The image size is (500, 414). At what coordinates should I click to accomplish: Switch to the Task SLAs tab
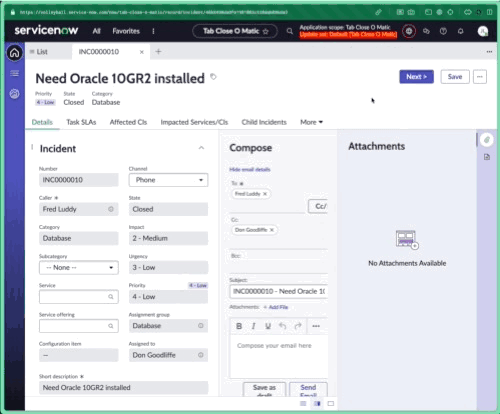(81, 122)
